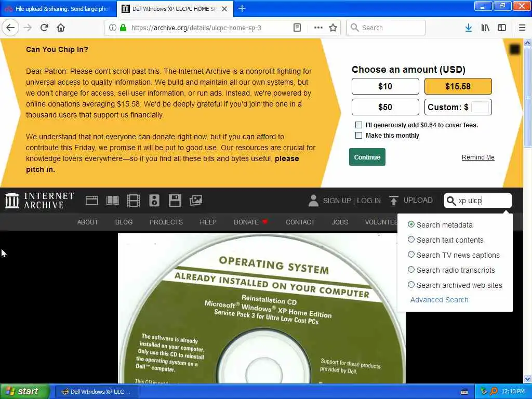Open the Software floppy disk icon
This screenshot has width=532, height=399.
175,201
